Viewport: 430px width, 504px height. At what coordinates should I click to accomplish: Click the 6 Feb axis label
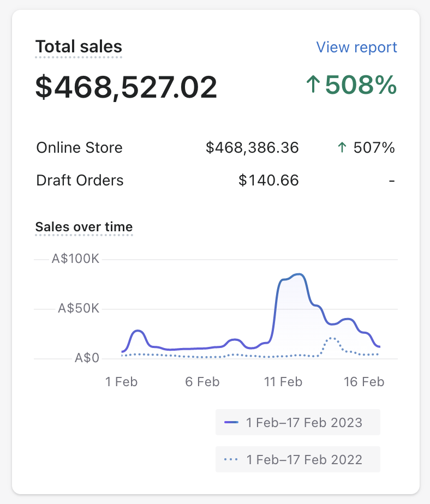tap(202, 382)
